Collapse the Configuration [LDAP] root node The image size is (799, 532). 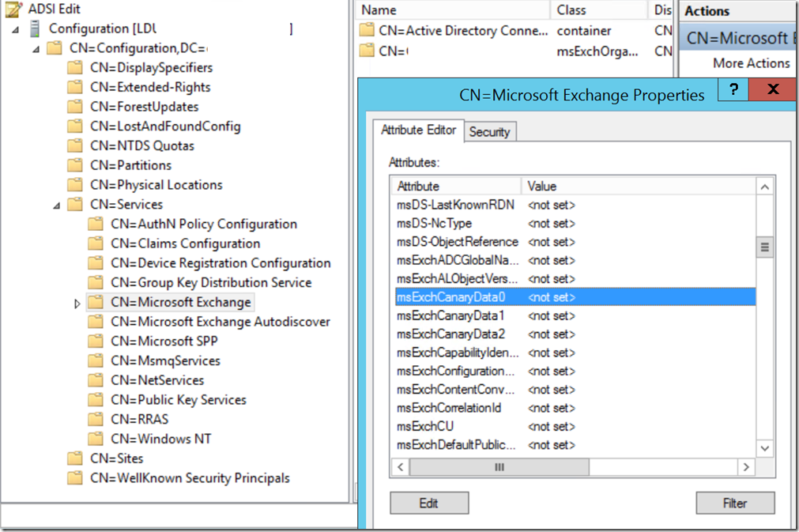[15, 30]
